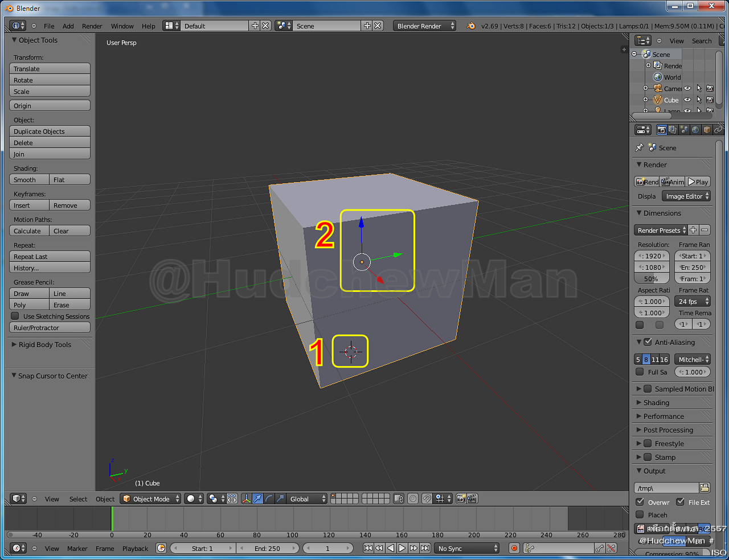This screenshot has height=560, width=729.
Task: Open the No Sync playback dropdown
Action: click(467, 548)
